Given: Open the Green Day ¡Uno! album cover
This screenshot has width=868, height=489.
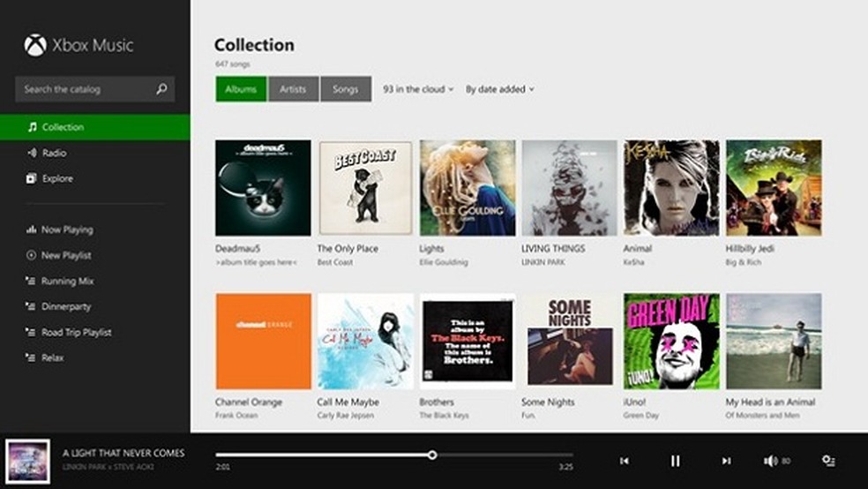Looking at the screenshot, I should coord(671,341).
